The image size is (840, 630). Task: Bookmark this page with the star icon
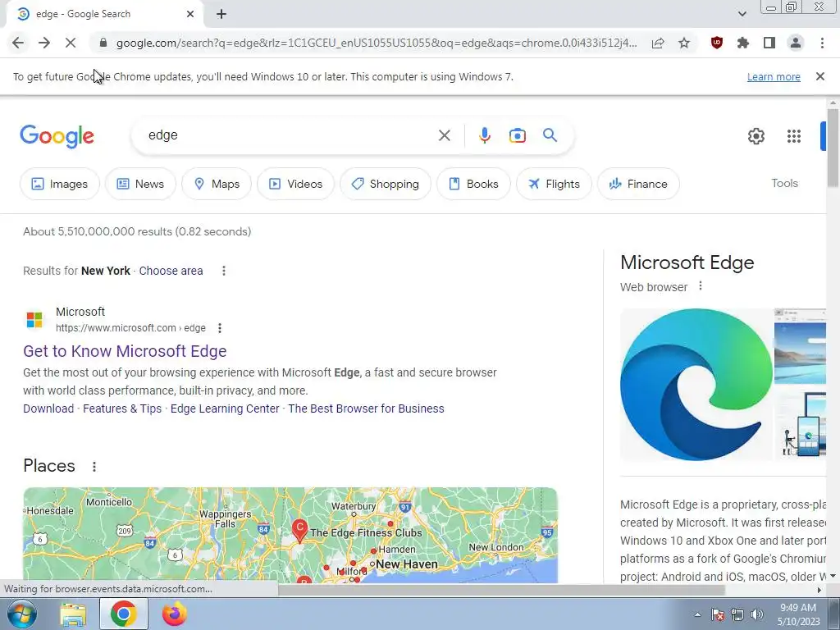click(684, 43)
